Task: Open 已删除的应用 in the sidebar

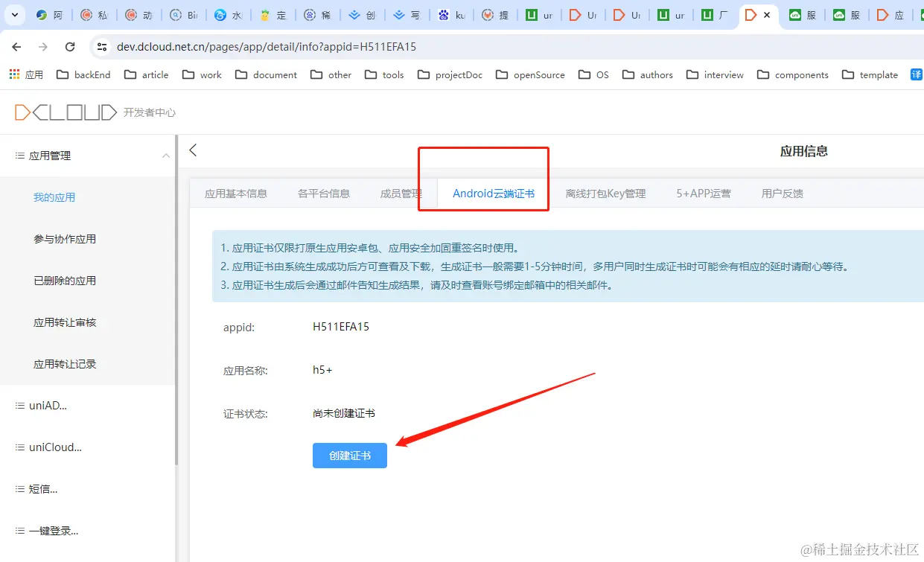Action: click(65, 281)
